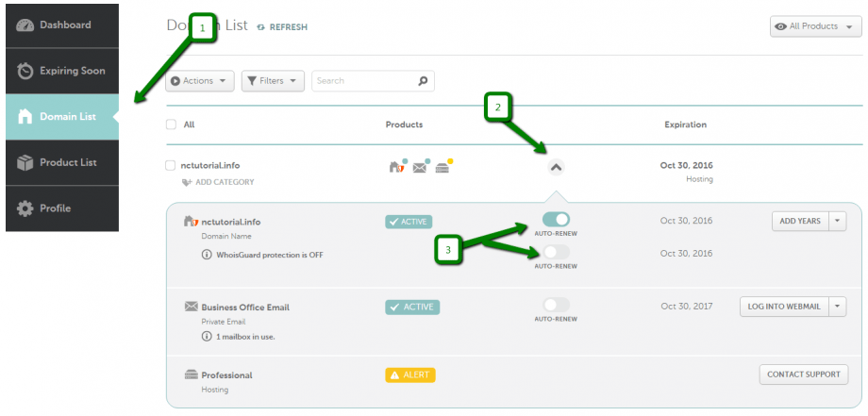Click the info icon beside 1 mailbox in use

tap(206, 337)
